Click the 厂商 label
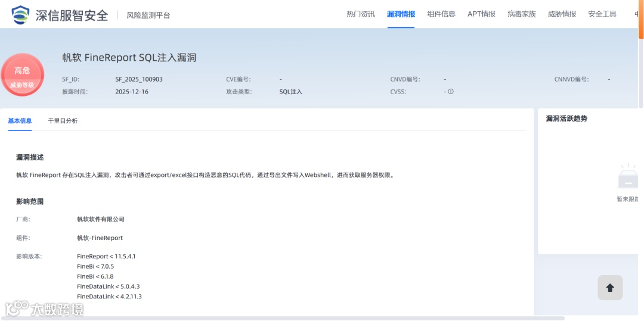The height and width of the screenshot is (321, 644). coord(23,219)
